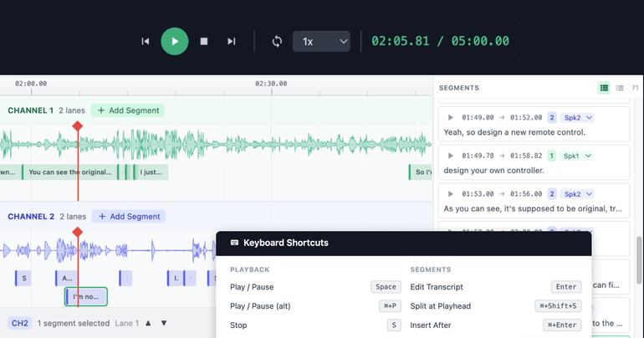The height and width of the screenshot is (338, 644).
Task: Toggle the loop playback icon
Action: coord(277,41)
